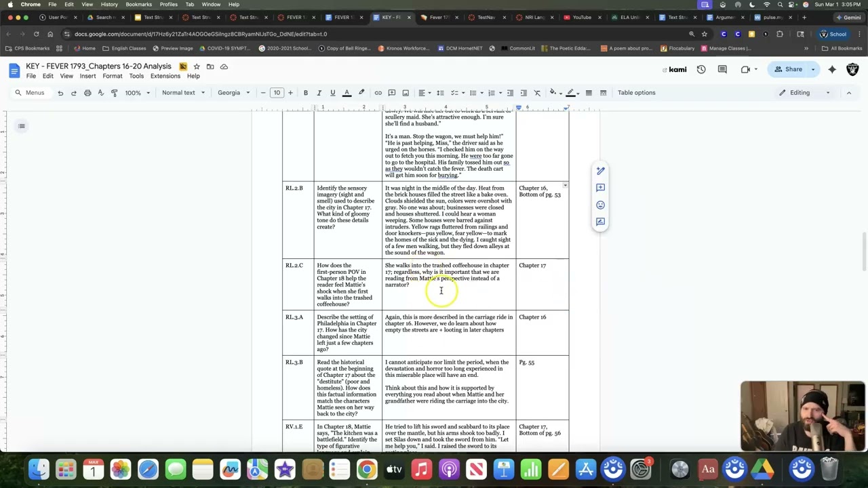868x488 pixels.
Task: Add an emoji reaction from side panel
Action: click(600, 205)
